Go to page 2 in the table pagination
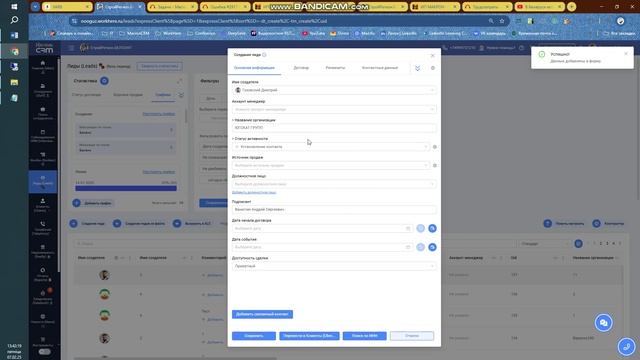Image resolution: width=640 pixels, height=360 pixels. pos(600,244)
